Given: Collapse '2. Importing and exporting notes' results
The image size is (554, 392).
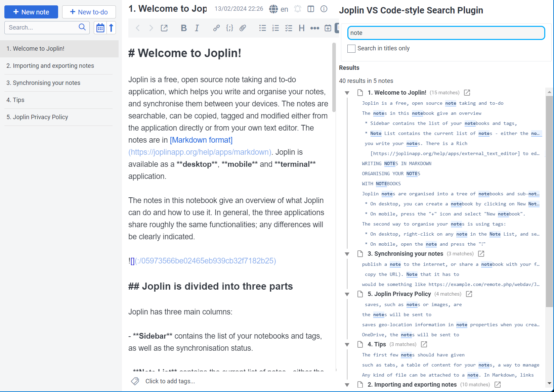Looking at the screenshot, I should click(x=347, y=385).
